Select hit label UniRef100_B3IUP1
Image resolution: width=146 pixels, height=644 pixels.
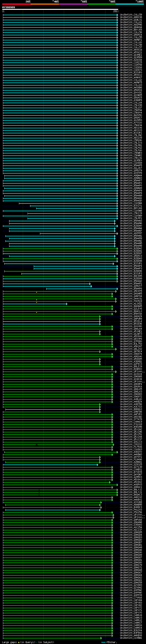[x=131, y=264]
